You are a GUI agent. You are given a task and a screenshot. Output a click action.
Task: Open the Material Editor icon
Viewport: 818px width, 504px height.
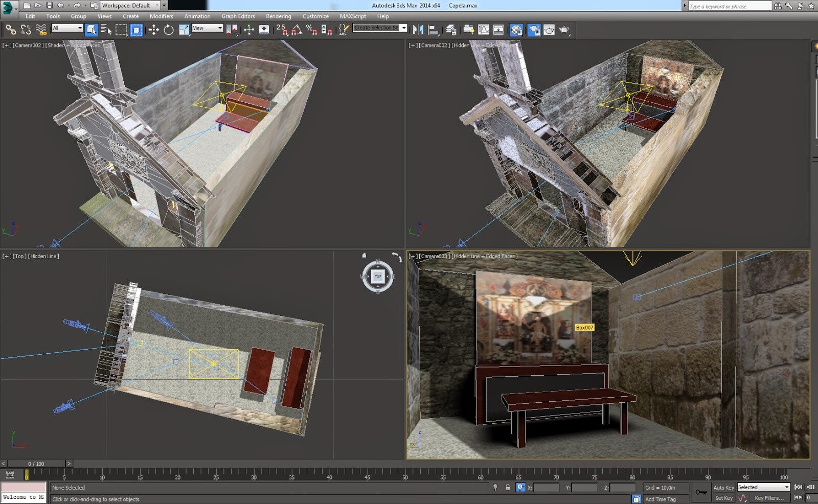(517, 30)
